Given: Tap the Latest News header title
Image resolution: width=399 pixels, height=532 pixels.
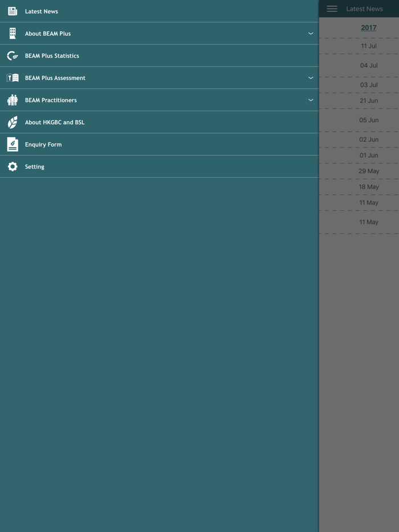Looking at the screenshot, I should [x=364, y=9].
